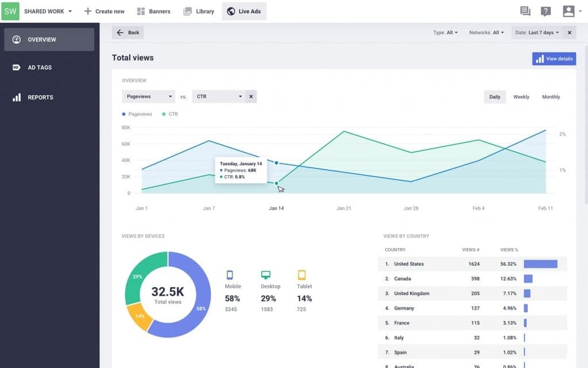Switch chart to Daily view
The image size is (588, 368).
coord(494,97)
